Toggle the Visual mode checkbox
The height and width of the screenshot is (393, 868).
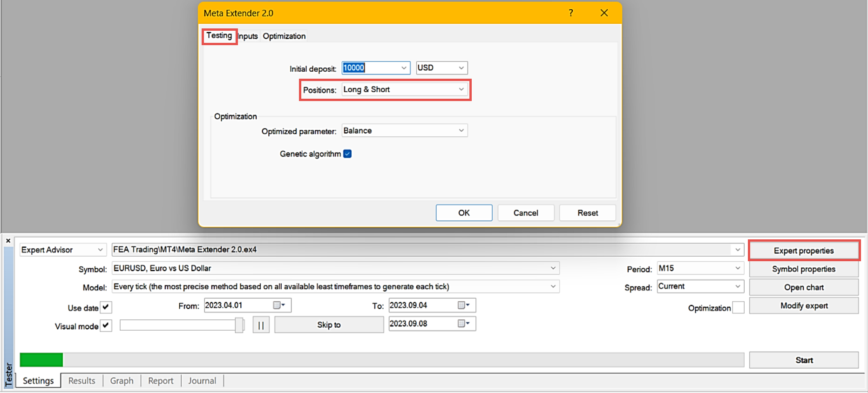(106, 325)
